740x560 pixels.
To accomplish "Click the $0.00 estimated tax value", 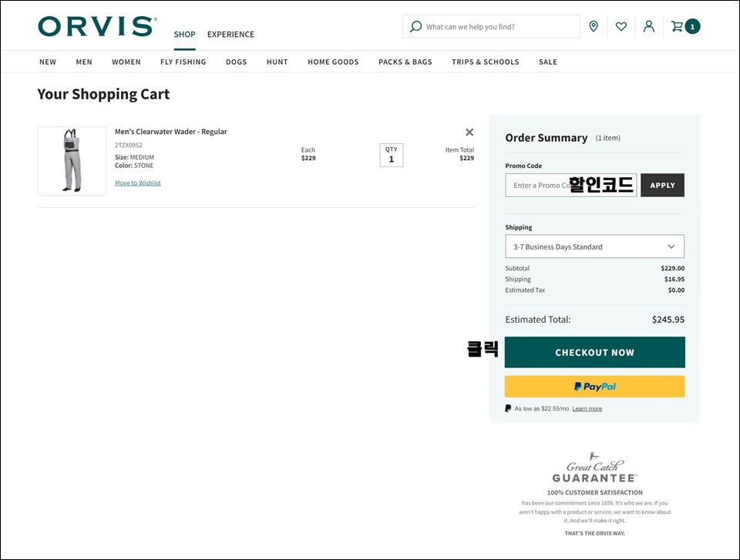I will (676, 290).
